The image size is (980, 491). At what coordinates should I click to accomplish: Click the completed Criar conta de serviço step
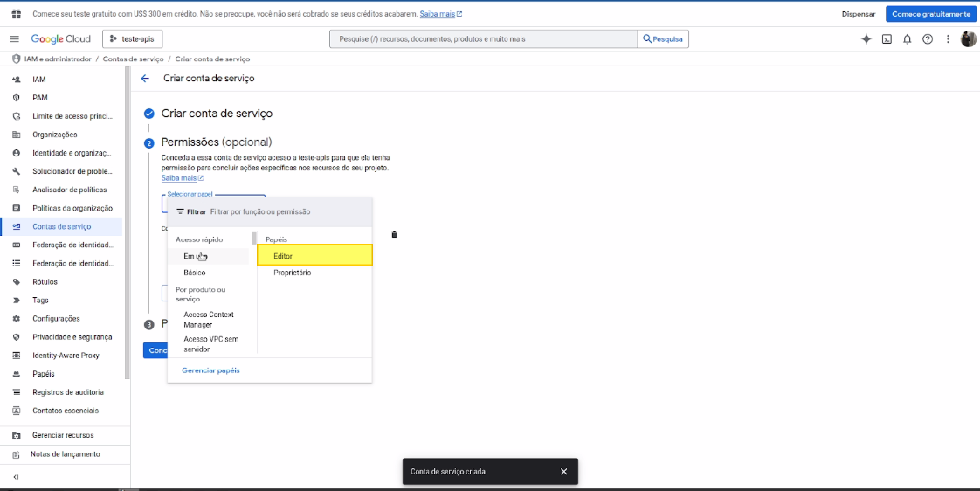(x=217, y=114)
